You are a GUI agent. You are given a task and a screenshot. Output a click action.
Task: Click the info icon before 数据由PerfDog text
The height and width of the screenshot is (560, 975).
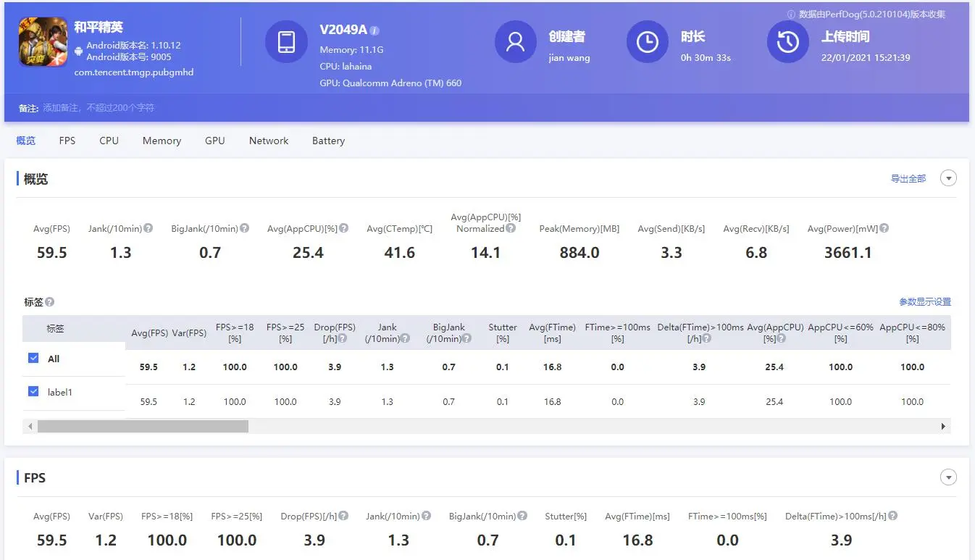click(791, 14)
